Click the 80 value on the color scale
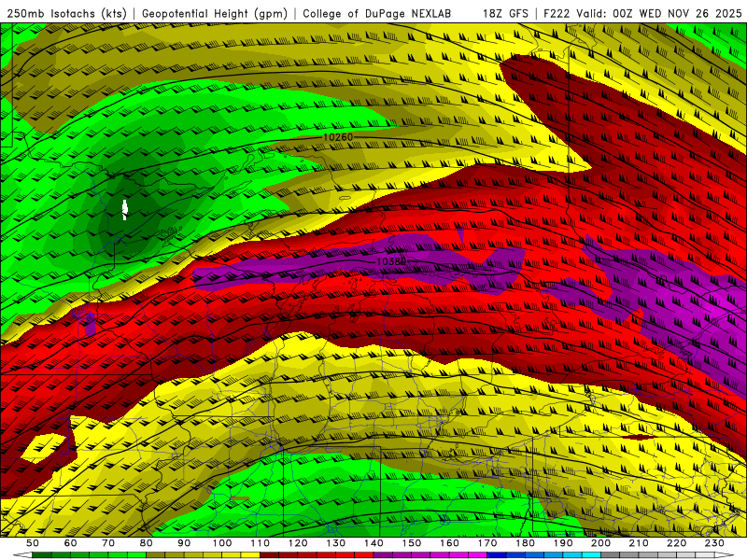Screen dimensions: 747x560 [147, 543]
